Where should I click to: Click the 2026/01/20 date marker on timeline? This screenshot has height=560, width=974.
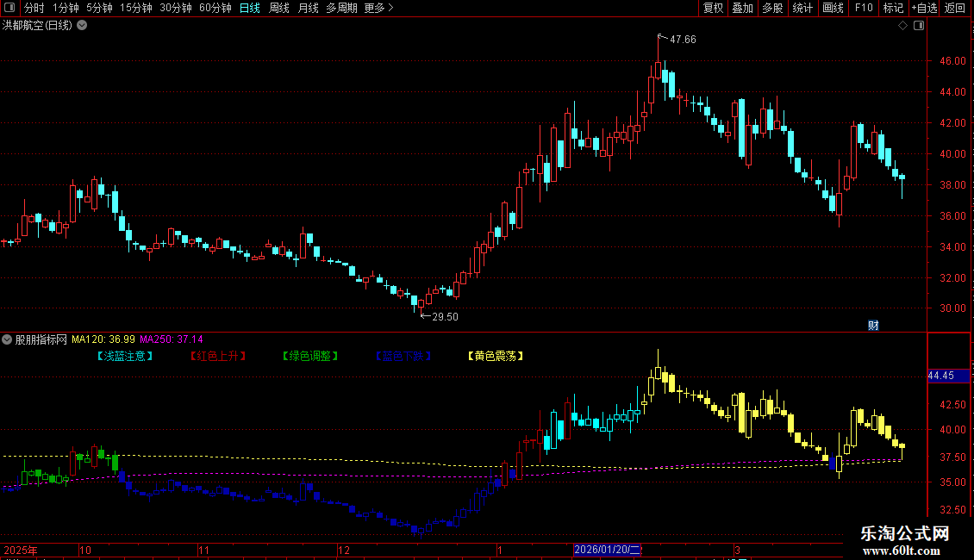[x=607, y=550]
